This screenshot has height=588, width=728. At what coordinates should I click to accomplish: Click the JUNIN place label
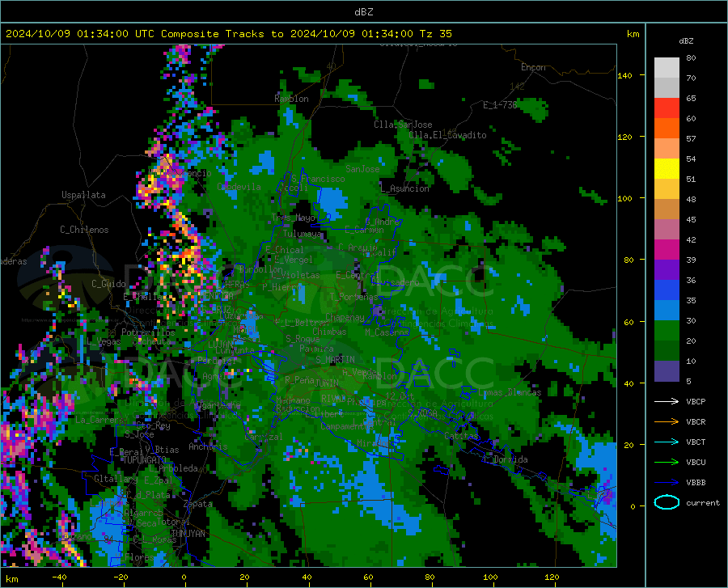pyautogui.click(x=327, y=383)
